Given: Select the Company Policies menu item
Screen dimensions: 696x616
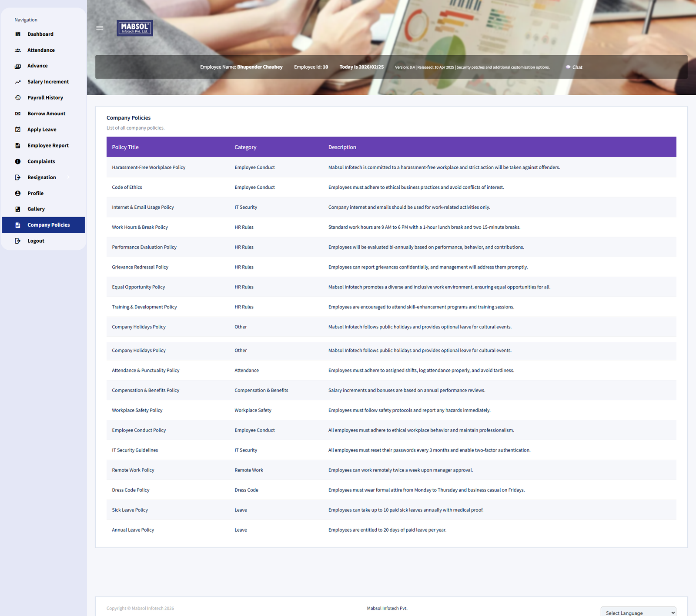Looking at the screenshot, I should click(x=48, y=225).
